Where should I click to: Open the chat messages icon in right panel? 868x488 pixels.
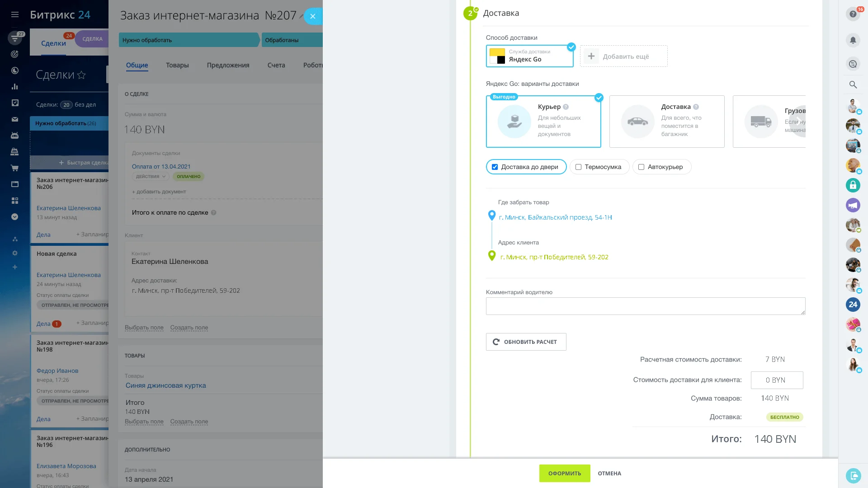[x=853, y=64]
